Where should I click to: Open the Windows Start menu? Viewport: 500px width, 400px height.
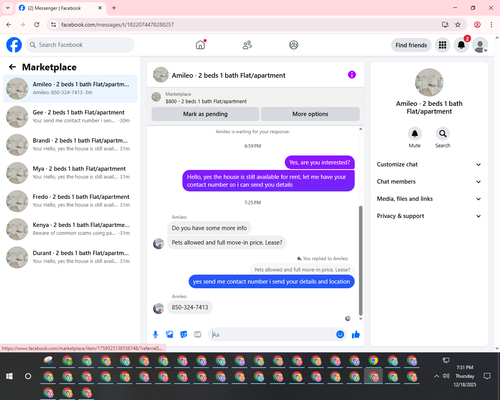pos(9,376)
